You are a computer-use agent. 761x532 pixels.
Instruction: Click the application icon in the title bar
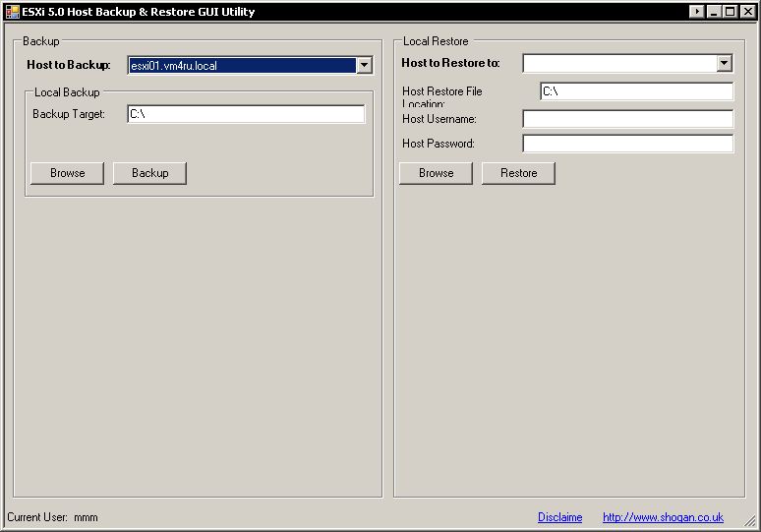(x=13, y=12)
